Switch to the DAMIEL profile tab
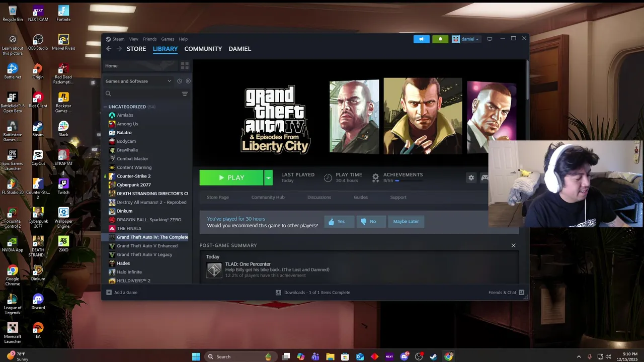The height and width of the screenshot is (362, 644). [x=239, y=49]
